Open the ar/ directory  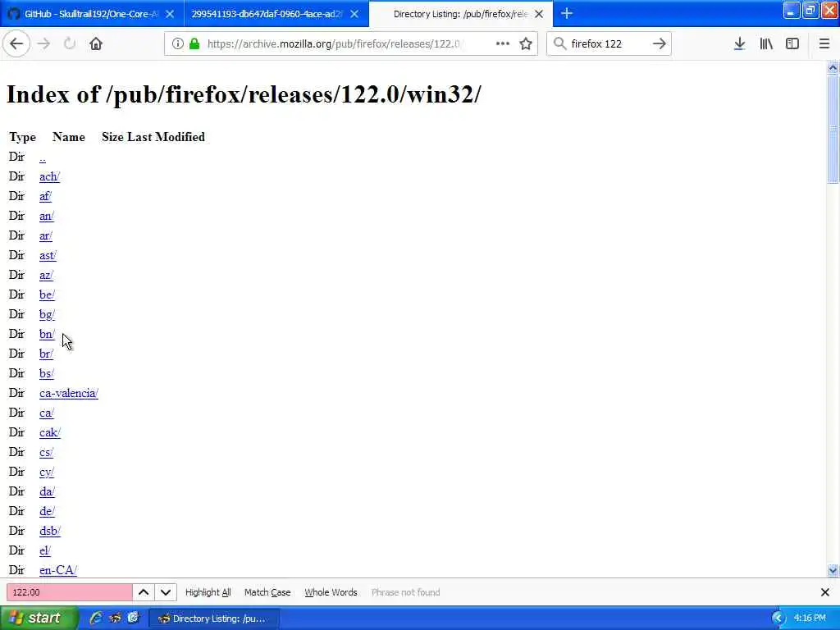(46, 235)
